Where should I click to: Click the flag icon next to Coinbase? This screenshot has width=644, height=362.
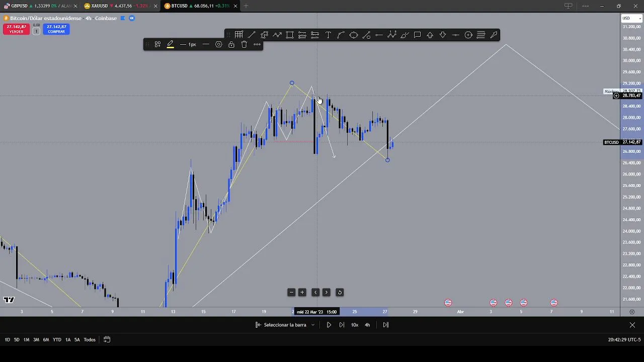pyautogui.click(x=123, y=18)
